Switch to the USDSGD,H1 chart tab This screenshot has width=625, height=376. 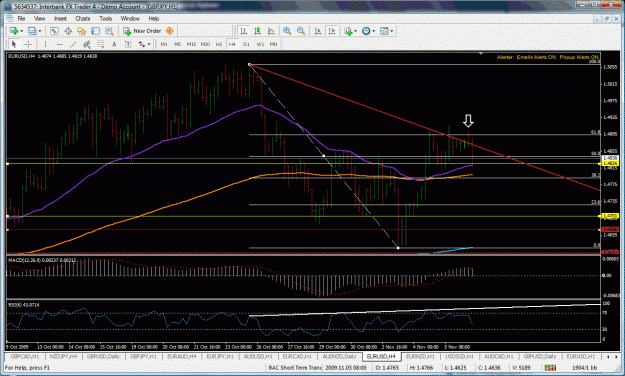click(459, 356)
